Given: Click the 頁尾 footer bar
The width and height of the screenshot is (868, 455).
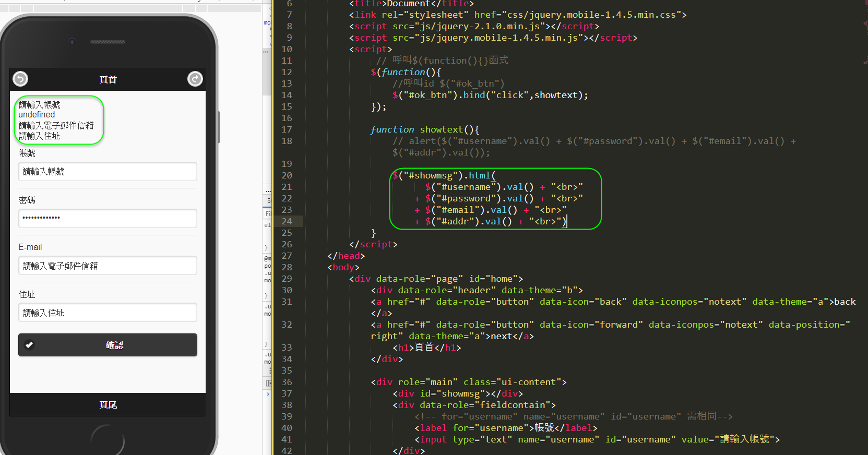Looking at the screenshot, I should tap(108, 405).
